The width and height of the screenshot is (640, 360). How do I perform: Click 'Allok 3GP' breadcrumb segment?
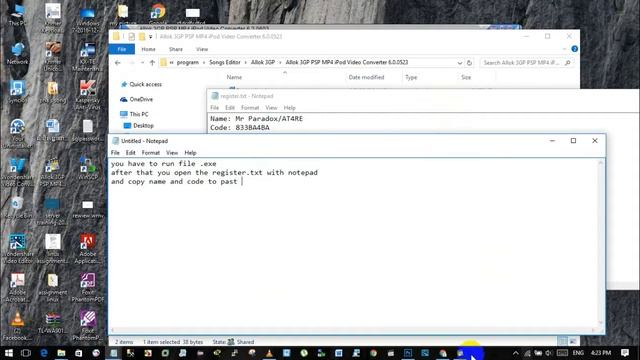click(x=263, y=62)
